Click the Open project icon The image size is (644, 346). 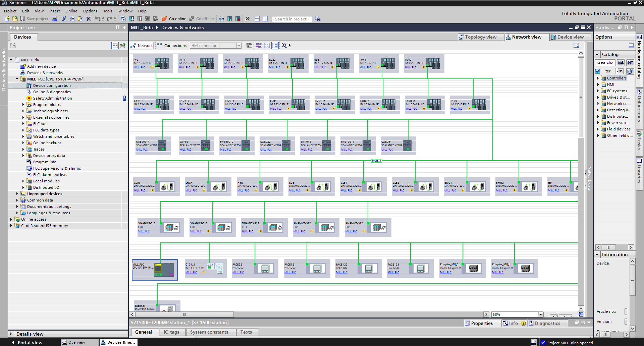pyautogui.click(x=15, y=19)
